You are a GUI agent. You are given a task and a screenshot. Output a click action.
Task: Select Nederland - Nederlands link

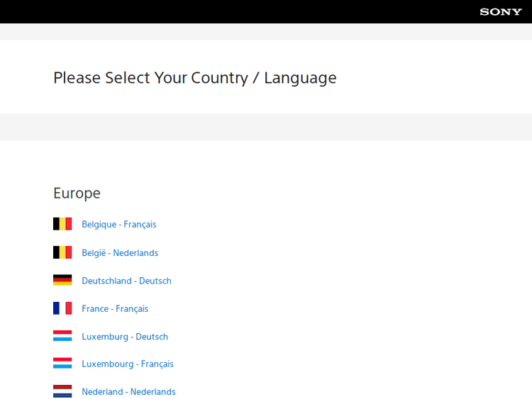(x=128, y=392)
